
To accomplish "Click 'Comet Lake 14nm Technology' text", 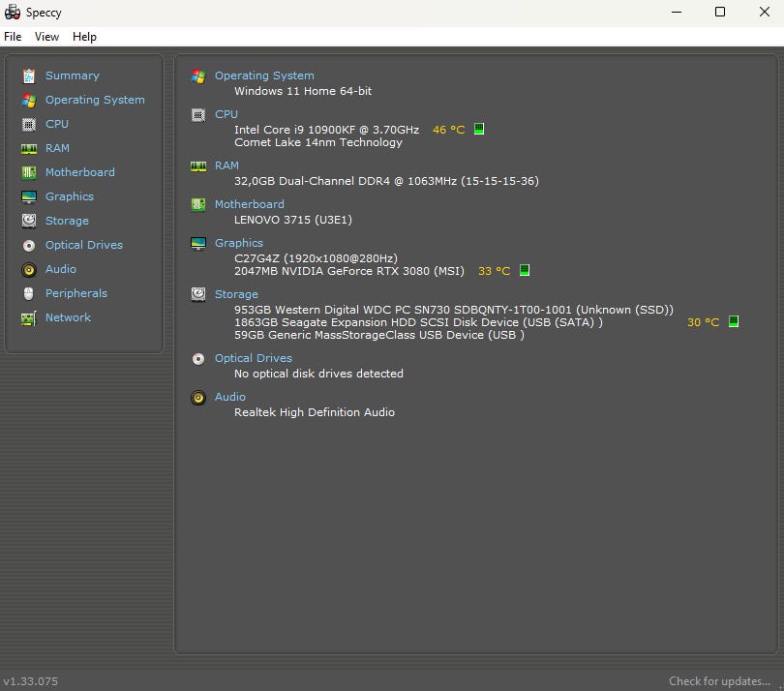I will coord(318,142).
